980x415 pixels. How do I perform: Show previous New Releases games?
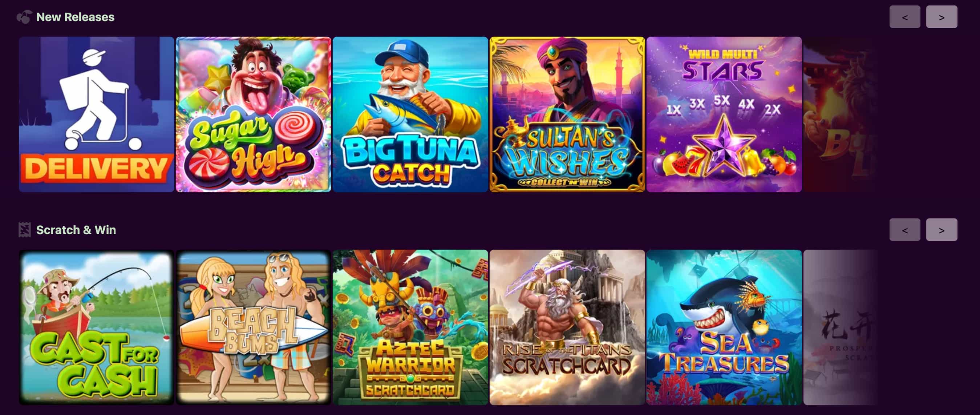click(x=905, y=17)
